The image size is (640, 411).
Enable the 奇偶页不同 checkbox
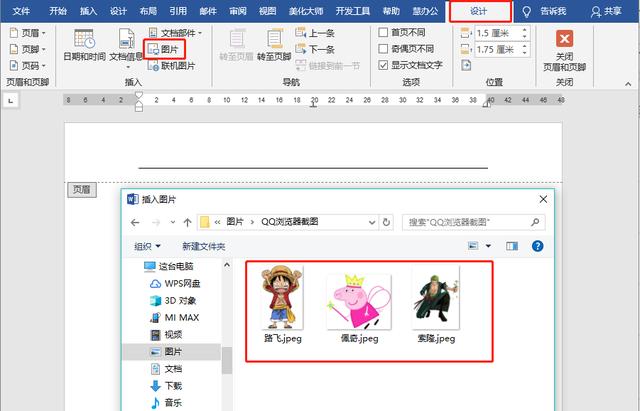(x=383, y=49)
